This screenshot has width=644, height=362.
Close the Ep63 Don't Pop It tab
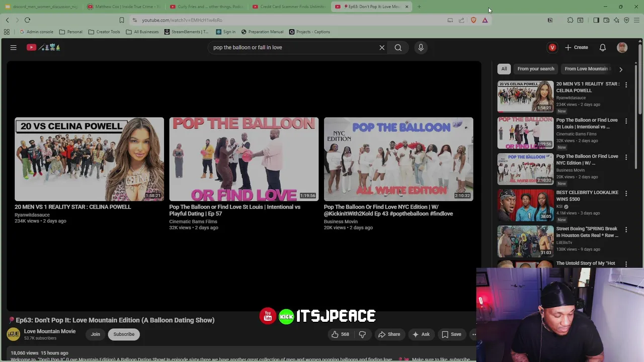tap(407, 7)
